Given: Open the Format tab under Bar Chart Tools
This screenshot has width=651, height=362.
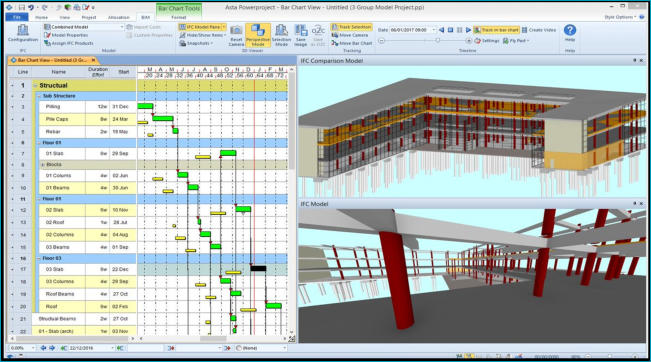Looking at the screenshot, I should (x=179, y=17).
